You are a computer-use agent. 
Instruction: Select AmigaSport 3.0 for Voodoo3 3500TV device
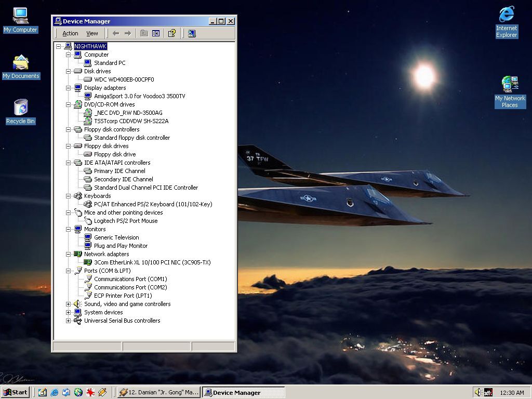tap(139, 96)
